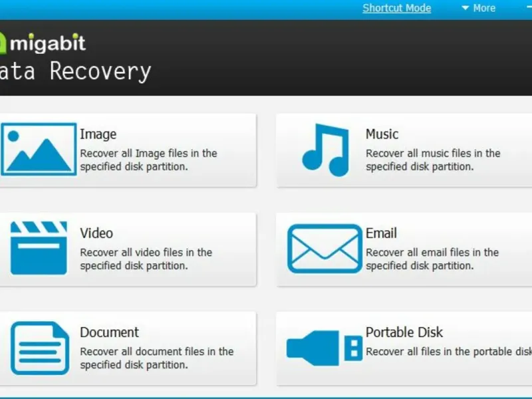The image size is (532, 399).
Task: Open Shortcut Mode link
Action: tap(396, 8)
